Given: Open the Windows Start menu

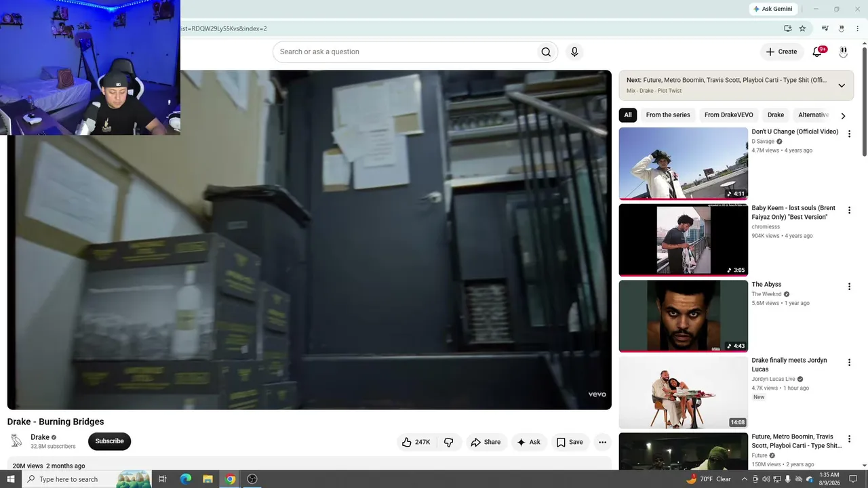Looking at the screenshot, I should (x=10, y=479).
